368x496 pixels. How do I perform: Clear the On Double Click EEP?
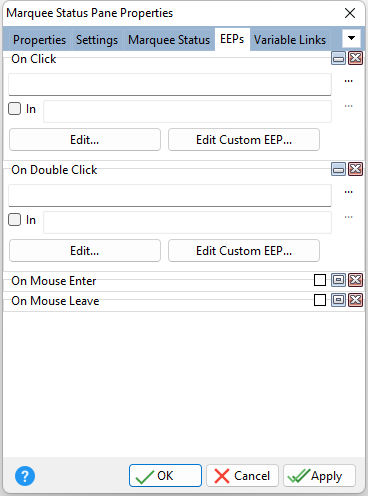pyautogui.click(x=355, y=169)
